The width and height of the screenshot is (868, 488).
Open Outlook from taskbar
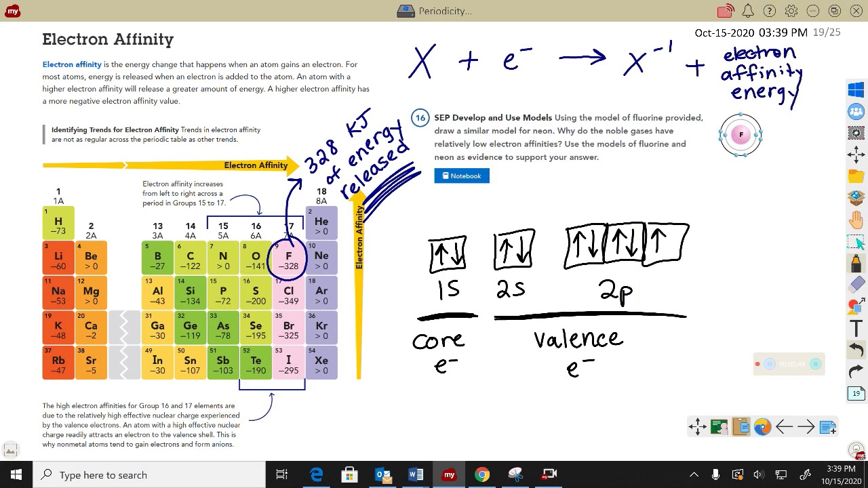[x=382, y=474]
